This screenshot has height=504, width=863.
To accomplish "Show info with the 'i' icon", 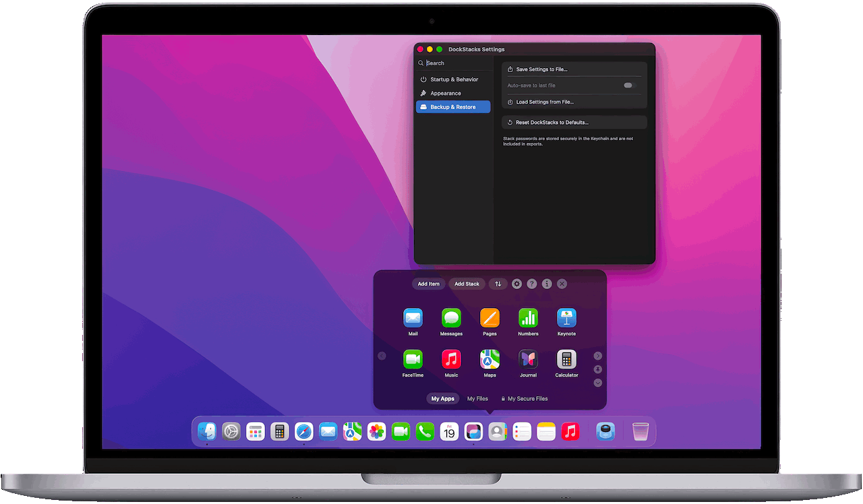I will pos(547,284).
